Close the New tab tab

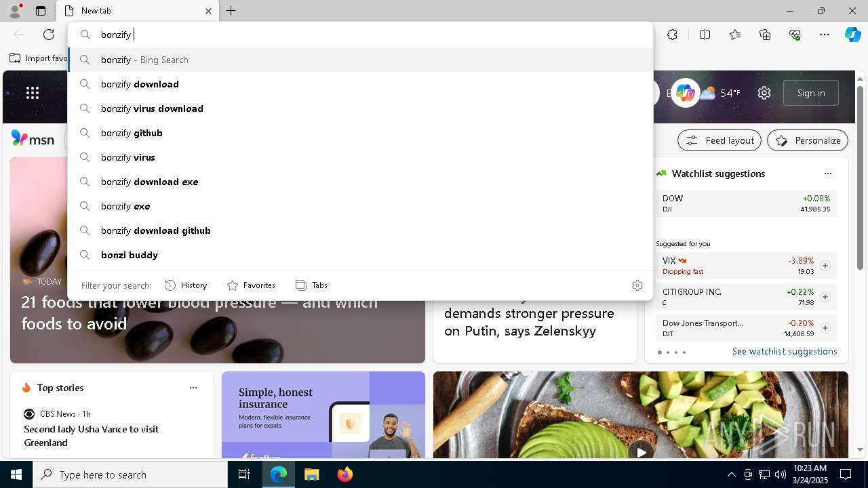pos(208,11)
